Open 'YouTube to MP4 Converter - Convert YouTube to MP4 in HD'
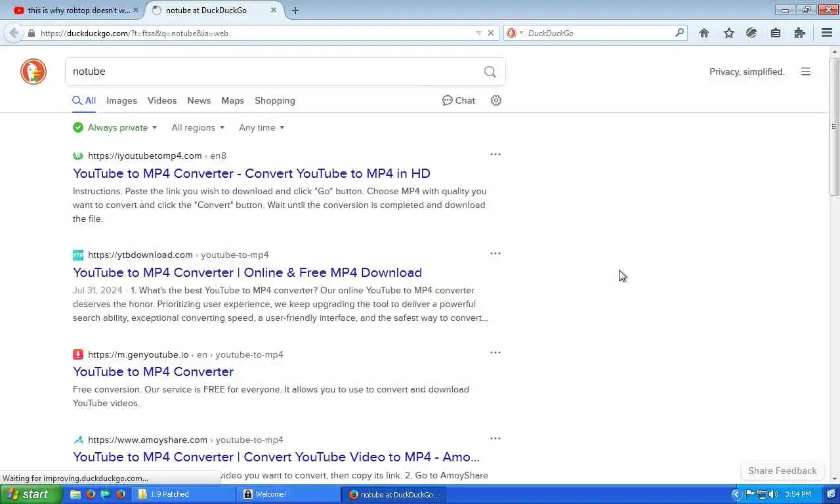840x504 pixels. 251,173
